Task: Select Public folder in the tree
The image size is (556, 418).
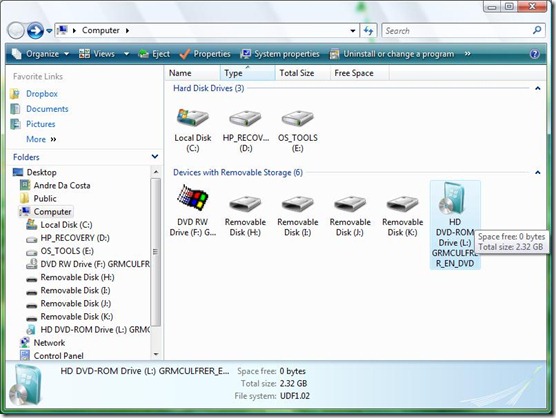Action: [x=45, y=199]
